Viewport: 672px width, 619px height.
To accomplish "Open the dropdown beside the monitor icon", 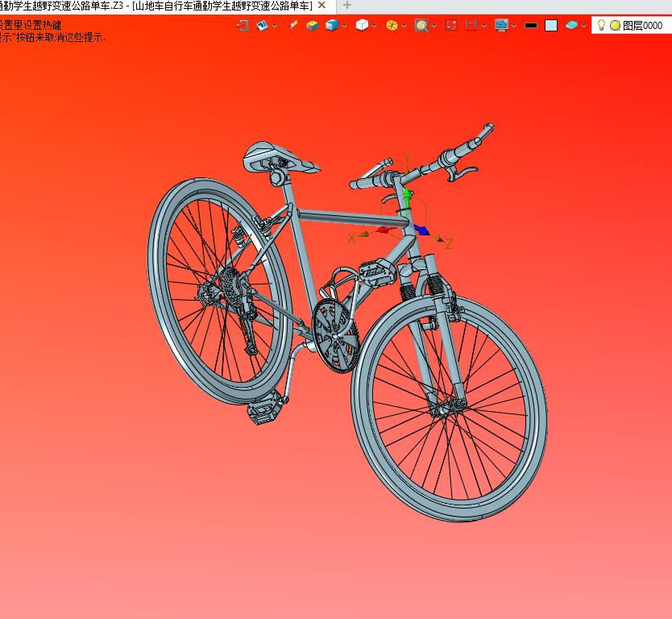I will [513, 26].
